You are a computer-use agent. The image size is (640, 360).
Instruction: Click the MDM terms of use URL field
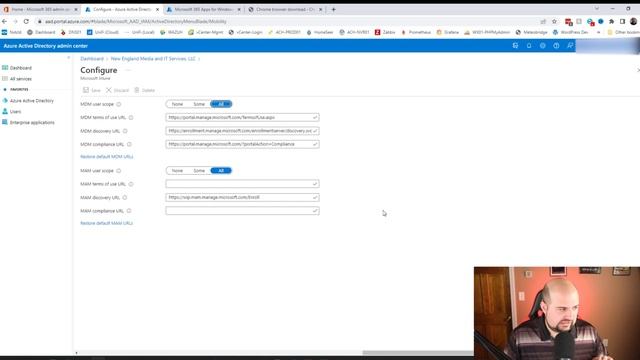tap(242, 118)
